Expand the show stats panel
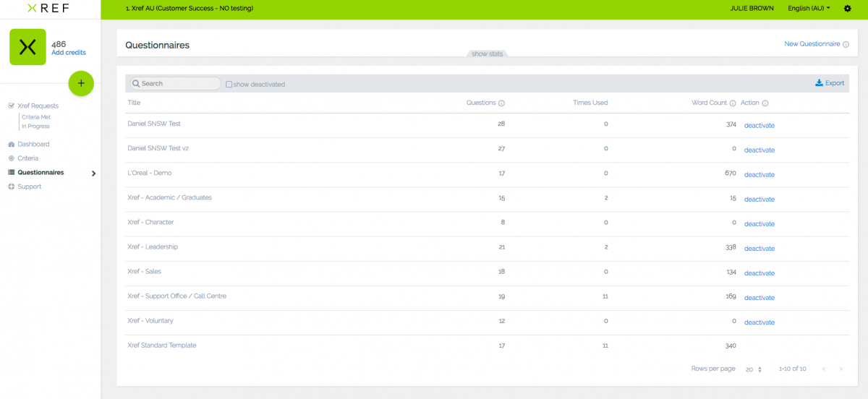The image size is (868, 399). [487, 54]
